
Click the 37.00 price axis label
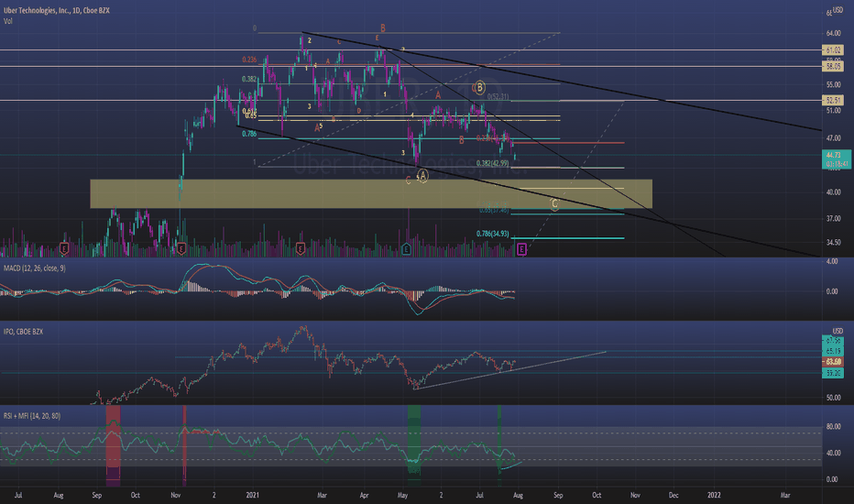tap(833, 218)
